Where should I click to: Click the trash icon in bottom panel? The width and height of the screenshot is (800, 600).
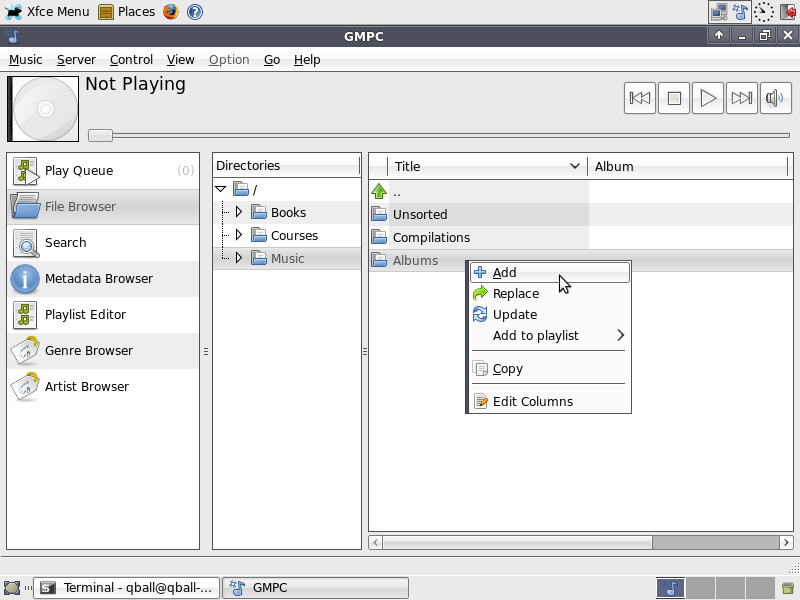coord(788,588)
